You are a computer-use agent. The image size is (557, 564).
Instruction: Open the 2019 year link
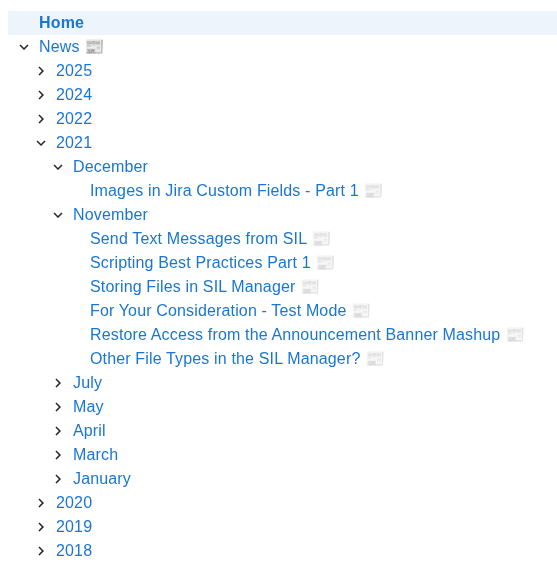[x=74, y=526]
